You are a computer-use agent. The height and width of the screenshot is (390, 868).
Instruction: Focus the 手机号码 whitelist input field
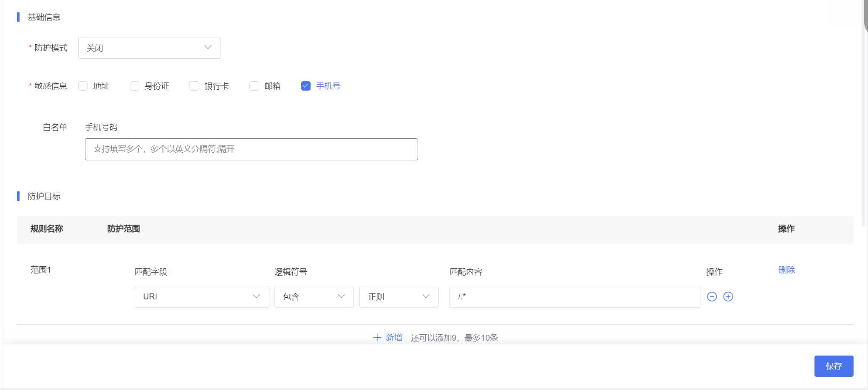click(251, 149)
